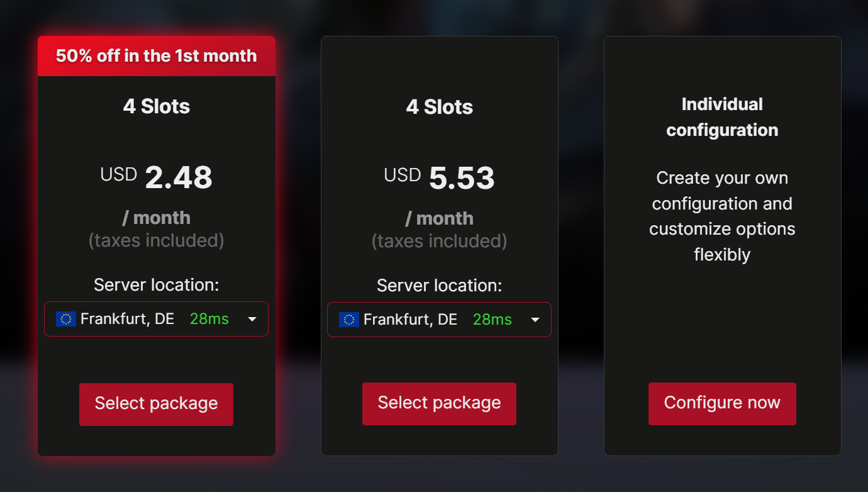Open Frankfurt, DE server location for the USD 2.48 plan
This screenshot has height=492, width=868.
click(156, 319)
